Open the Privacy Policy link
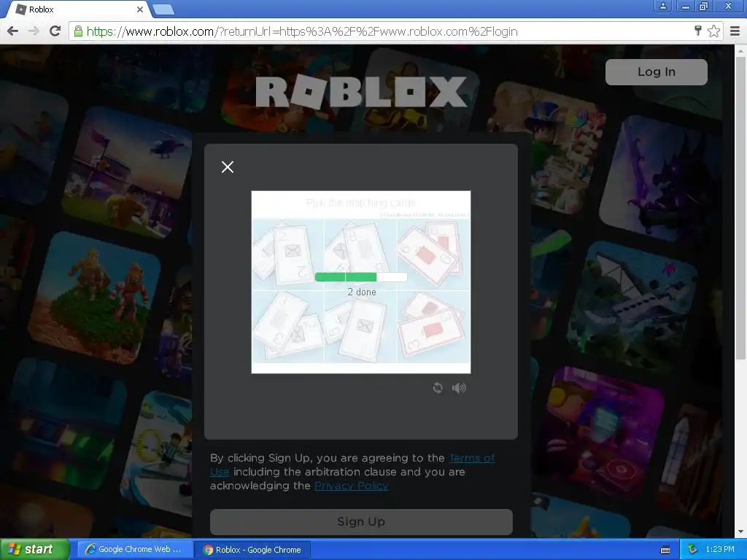 [x=351, y=486]
